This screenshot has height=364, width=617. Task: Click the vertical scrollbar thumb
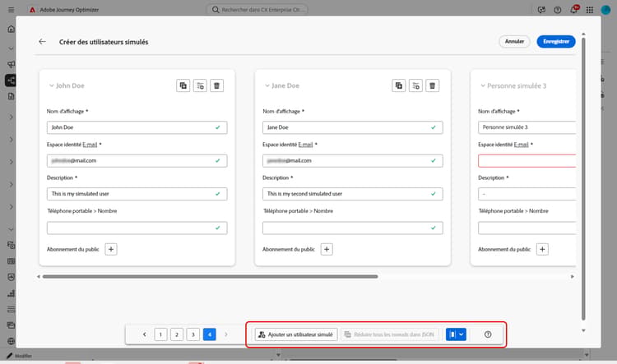[x=583, y=179]
